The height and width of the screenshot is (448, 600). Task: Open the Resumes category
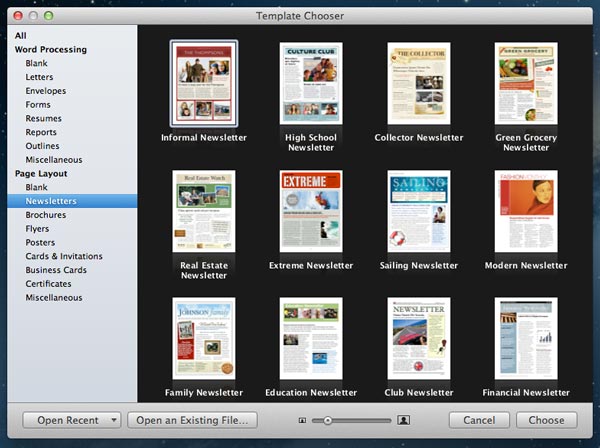[44, 118]
